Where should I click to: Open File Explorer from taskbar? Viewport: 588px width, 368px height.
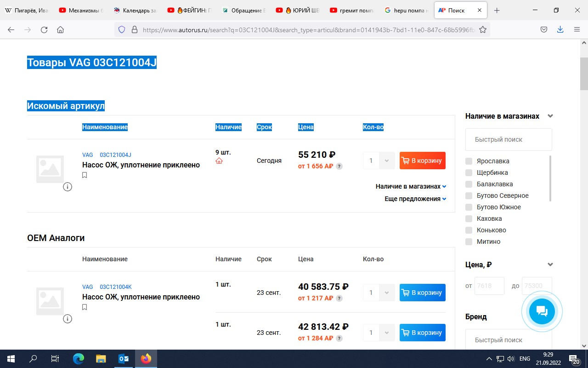pyautogui.click(x=101, y=359)
